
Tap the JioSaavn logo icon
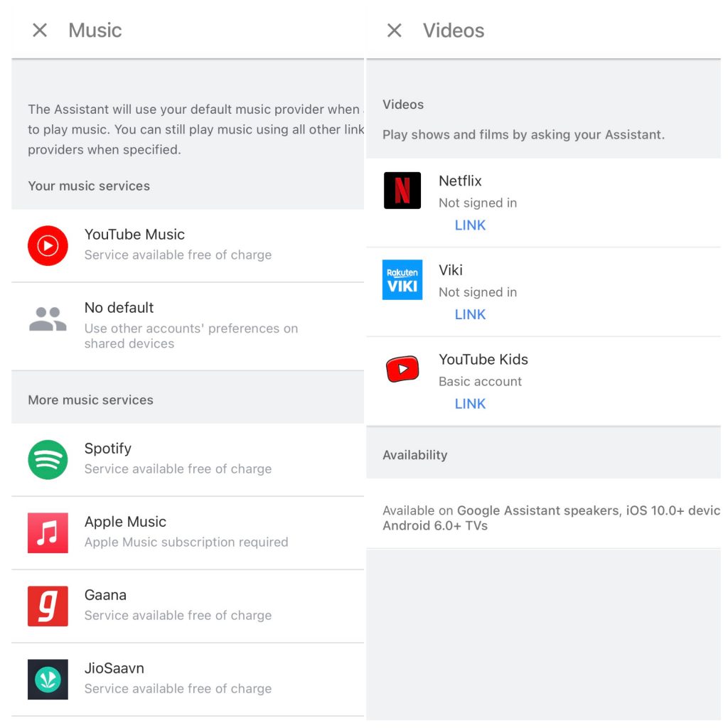coord(48,679)
